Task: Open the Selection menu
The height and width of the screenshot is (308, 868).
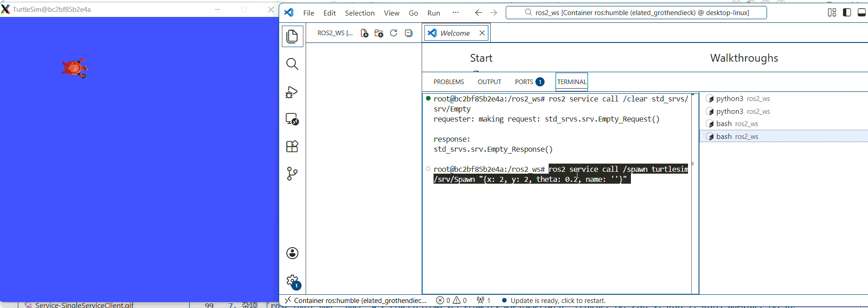Action: click(x=360, y=13)
